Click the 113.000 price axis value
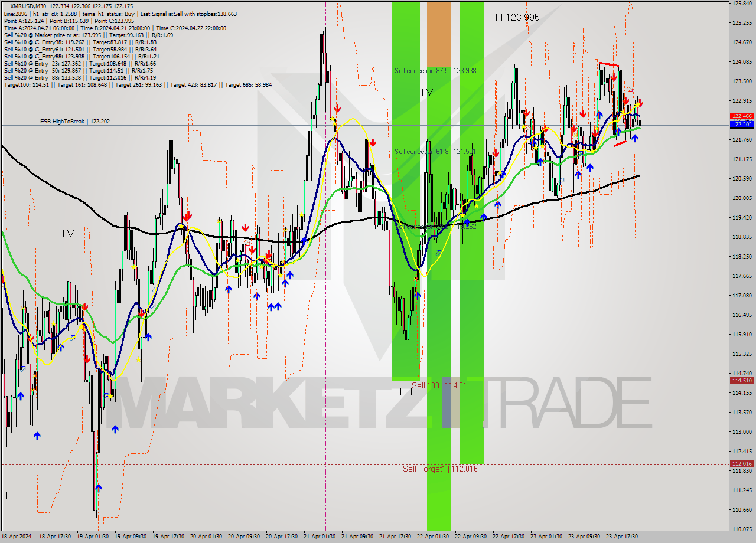Image resolution: width=756 pixels, height=543 pixels. click(742, 432)
